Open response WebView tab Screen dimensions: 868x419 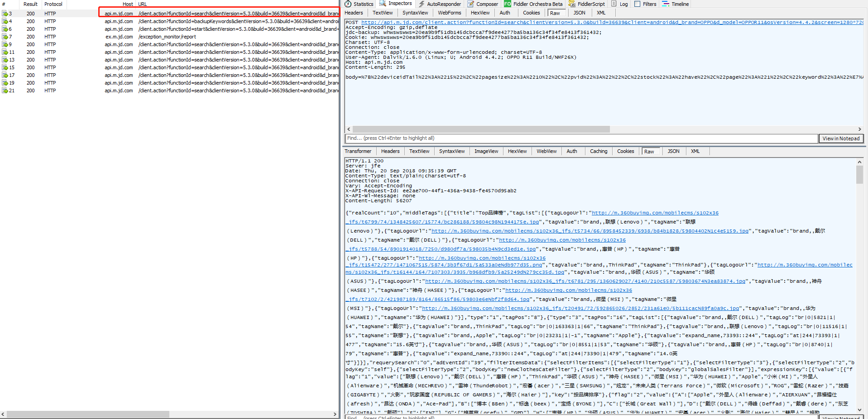tap(547, 151)
